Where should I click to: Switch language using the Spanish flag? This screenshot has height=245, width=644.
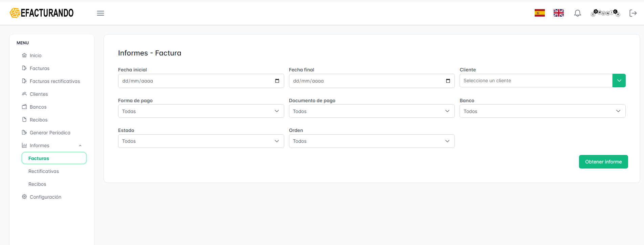pos(539,13)
